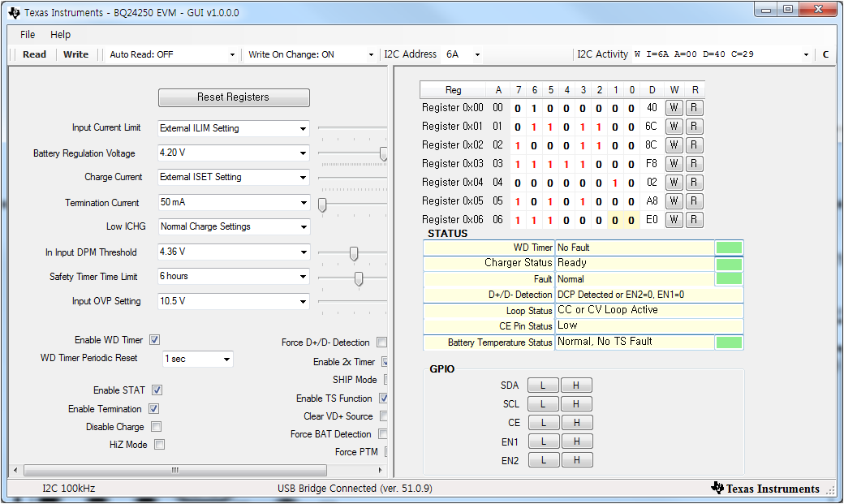Click the R button for Register 0x06
The width and height of the screenshot is (844, 504).
[695, 220]
